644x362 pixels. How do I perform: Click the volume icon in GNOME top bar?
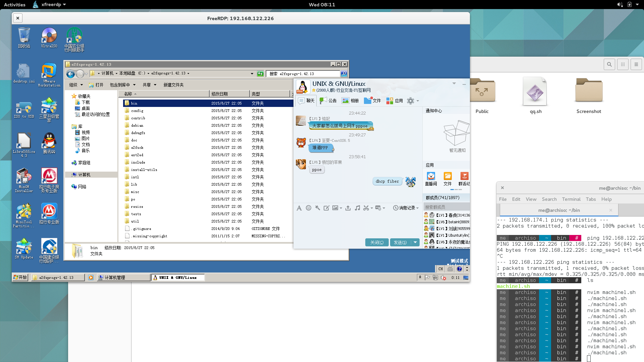[620, 4]
